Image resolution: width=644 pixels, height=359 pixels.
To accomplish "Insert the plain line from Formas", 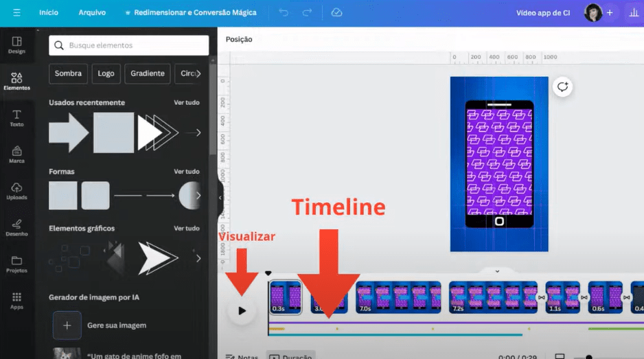I will point(128,196).
